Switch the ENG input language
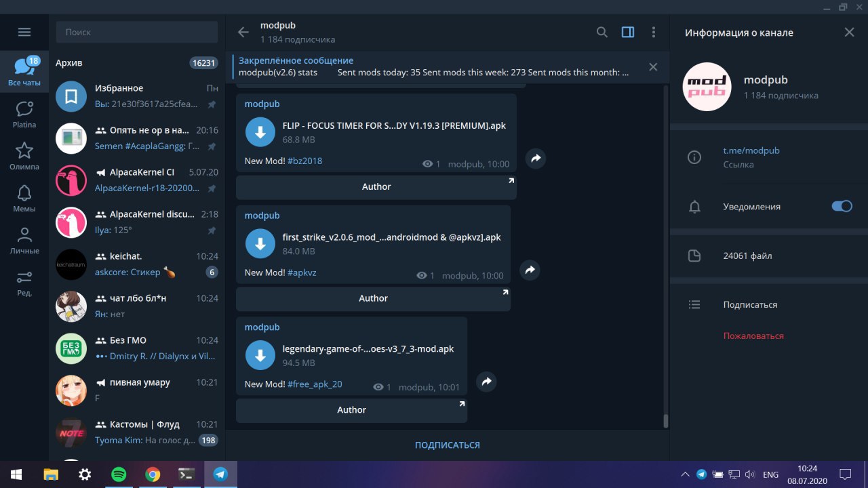 click(x=770, y=474)
